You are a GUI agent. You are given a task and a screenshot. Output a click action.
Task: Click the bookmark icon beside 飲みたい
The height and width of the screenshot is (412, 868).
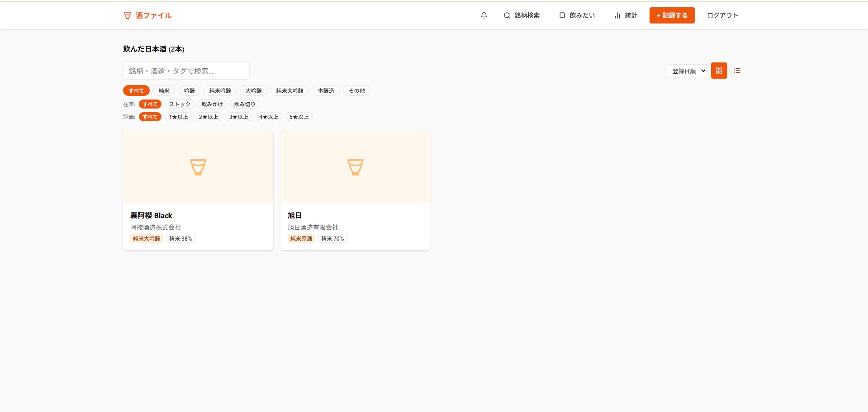coord(562,15)
